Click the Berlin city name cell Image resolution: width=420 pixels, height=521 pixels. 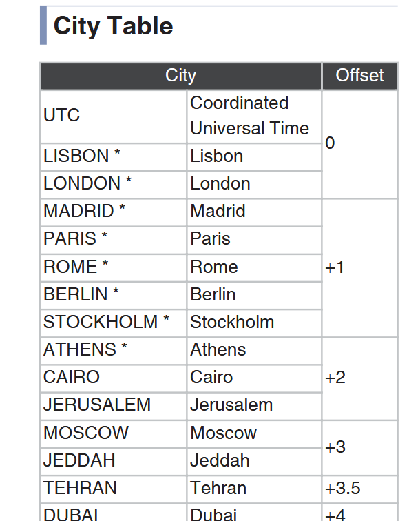254,296
